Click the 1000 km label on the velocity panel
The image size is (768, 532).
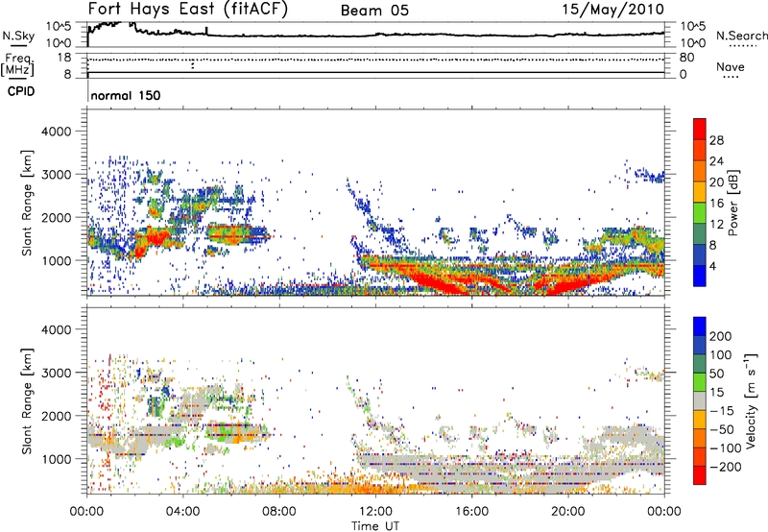[56, 459]
